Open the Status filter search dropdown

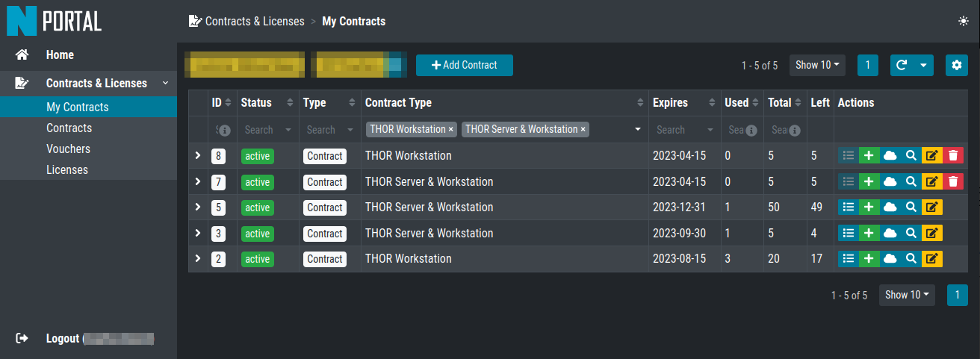click(x=268, y=130)
